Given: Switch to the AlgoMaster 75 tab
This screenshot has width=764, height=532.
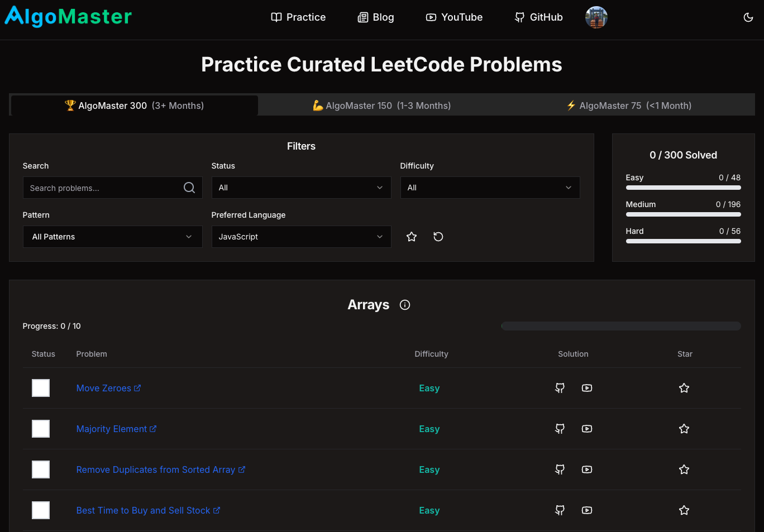Looking at the screenshot, I should [x=628, y=105].
